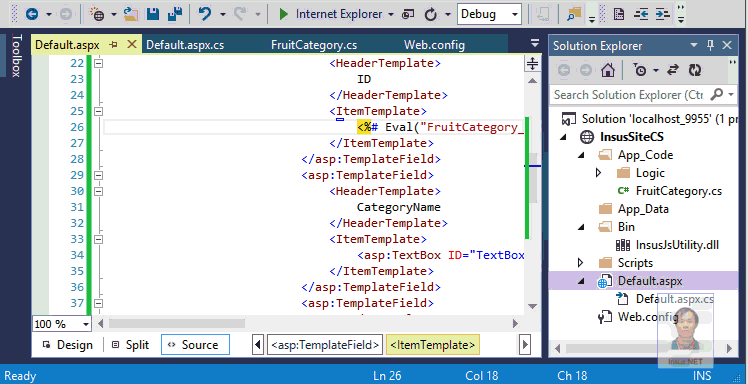Click the Refresh linked browsers icon

pyautogui.click(x=431, y=14)
